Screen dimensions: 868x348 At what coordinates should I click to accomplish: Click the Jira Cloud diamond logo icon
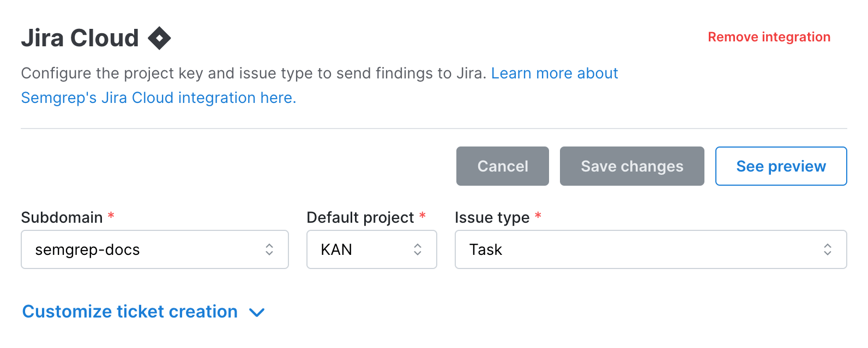point(159,38)
